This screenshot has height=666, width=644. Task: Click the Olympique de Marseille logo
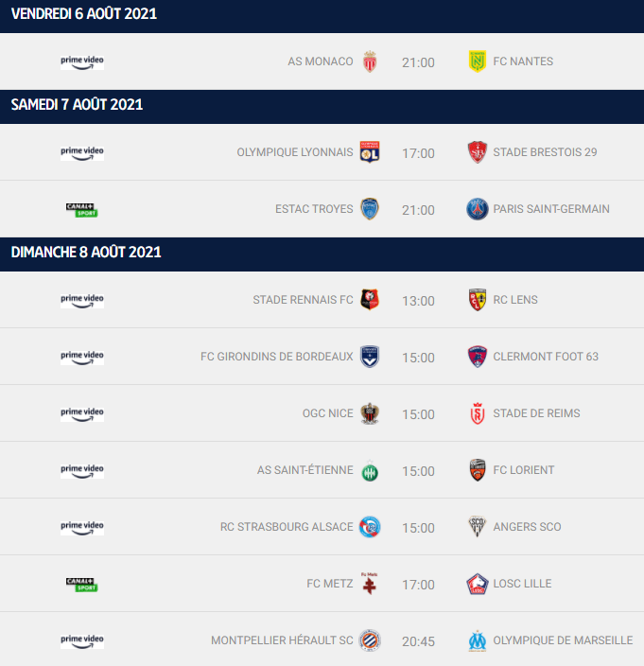coord(478,640)
